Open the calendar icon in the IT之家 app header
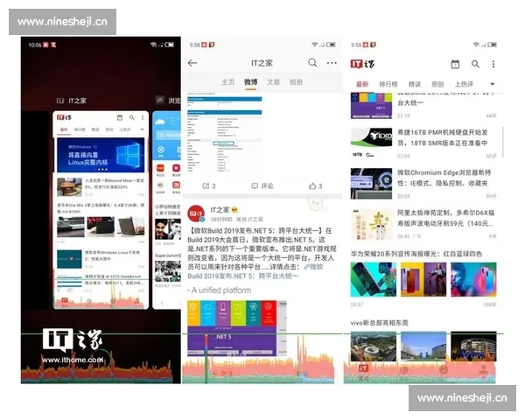The width and height of the screenshot is (525, 420). 455,64
